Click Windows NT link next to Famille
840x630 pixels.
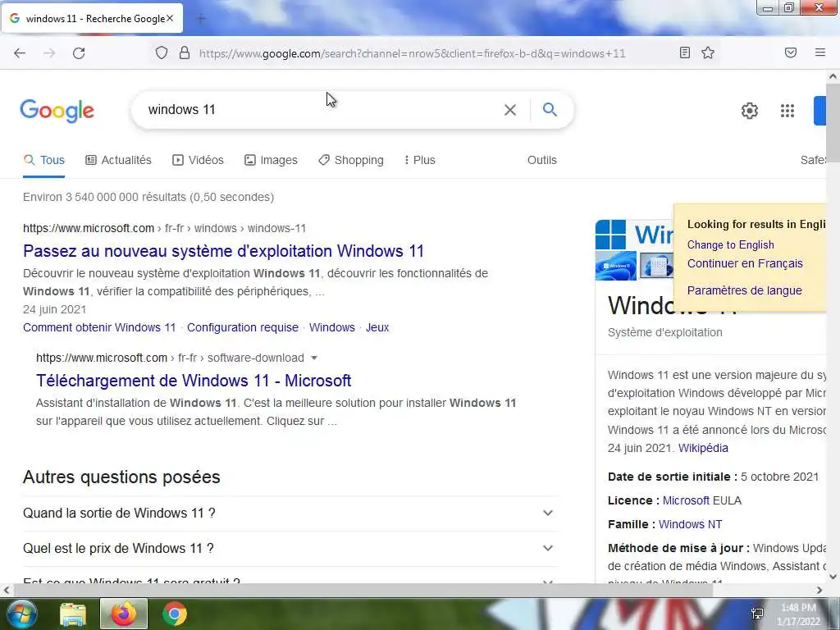[690, 524]
